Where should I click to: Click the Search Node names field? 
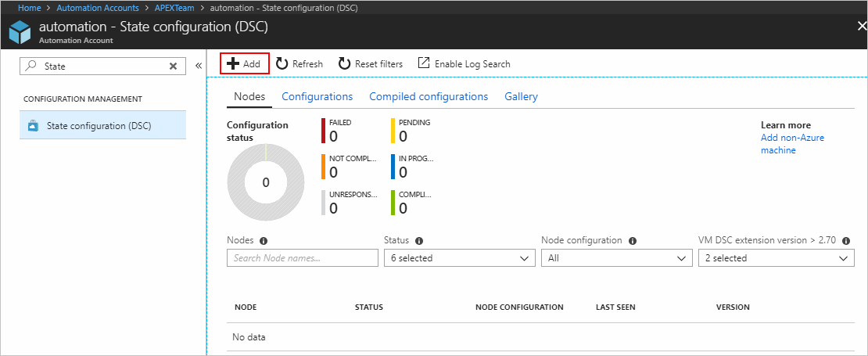click(302, 258)
